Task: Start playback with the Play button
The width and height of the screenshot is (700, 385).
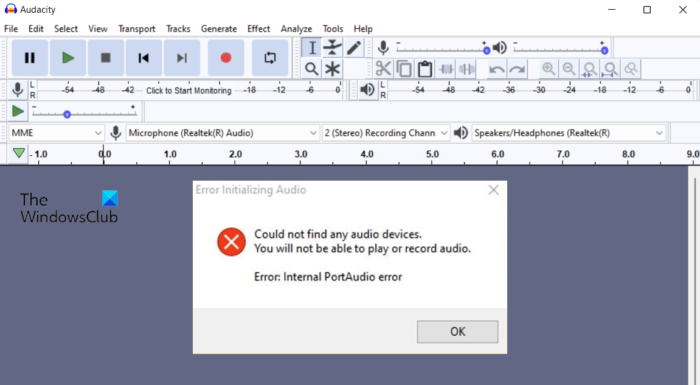Action: coord(68,58)
